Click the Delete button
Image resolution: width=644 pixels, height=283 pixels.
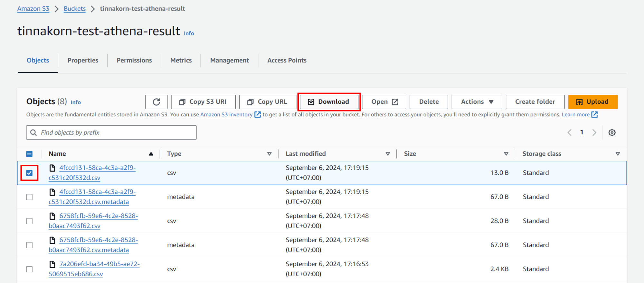(429, 102)
